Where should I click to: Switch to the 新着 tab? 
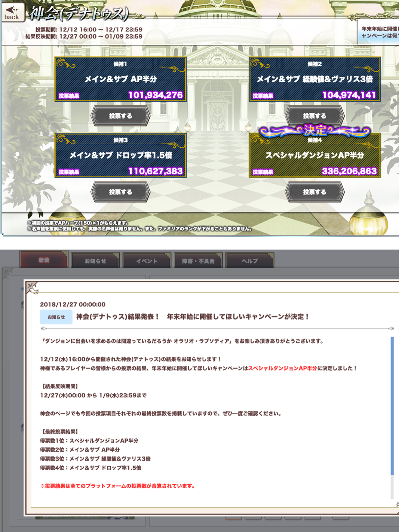point(44,260)
